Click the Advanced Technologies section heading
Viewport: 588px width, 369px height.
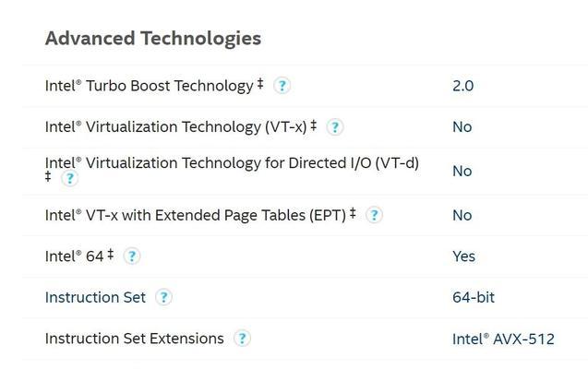(x=153, y=39)
